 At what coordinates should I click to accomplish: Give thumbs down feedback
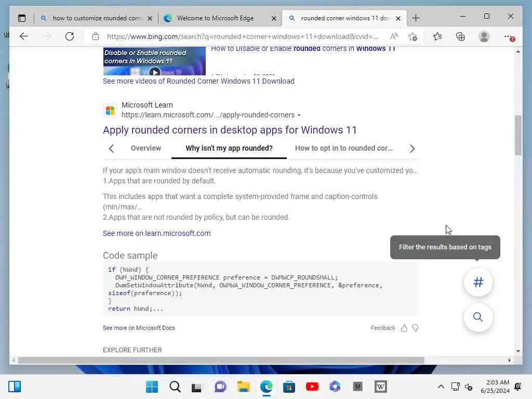tap(415, 328)
